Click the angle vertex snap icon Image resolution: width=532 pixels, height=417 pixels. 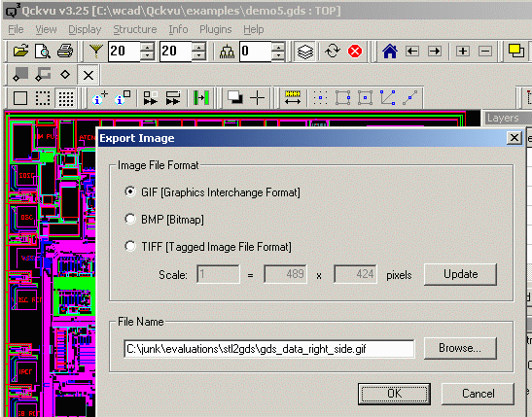(387, 98)
